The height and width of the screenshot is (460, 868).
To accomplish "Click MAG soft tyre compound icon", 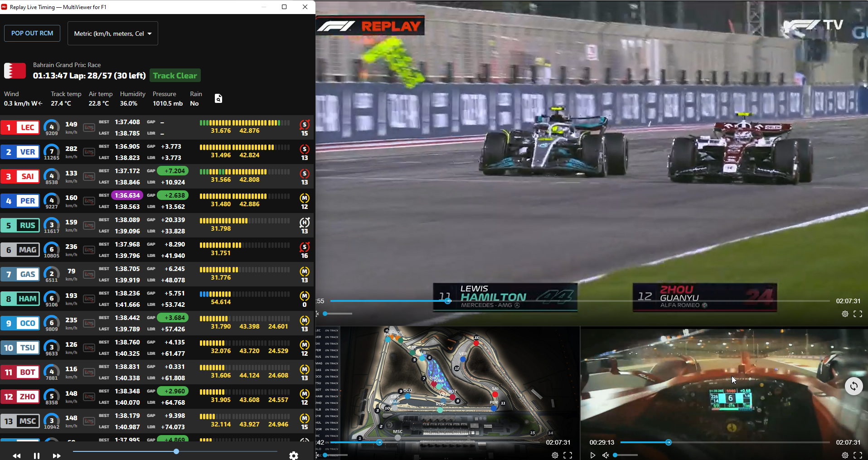I will (305, 247).
